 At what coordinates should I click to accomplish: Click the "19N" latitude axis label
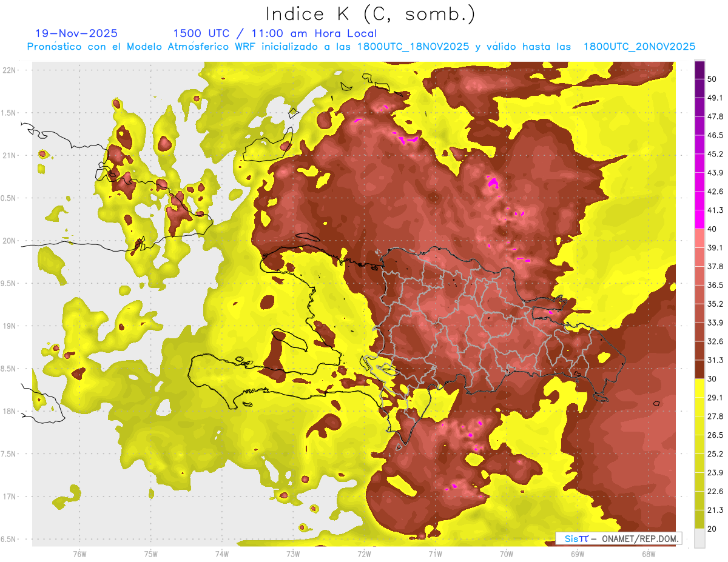(x=9, y=326)
